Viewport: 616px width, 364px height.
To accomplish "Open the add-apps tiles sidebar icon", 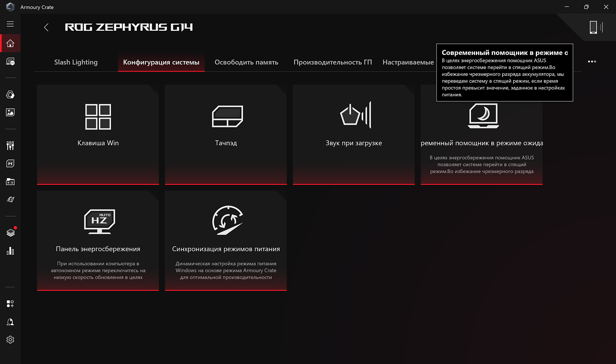I will [10, 304].
